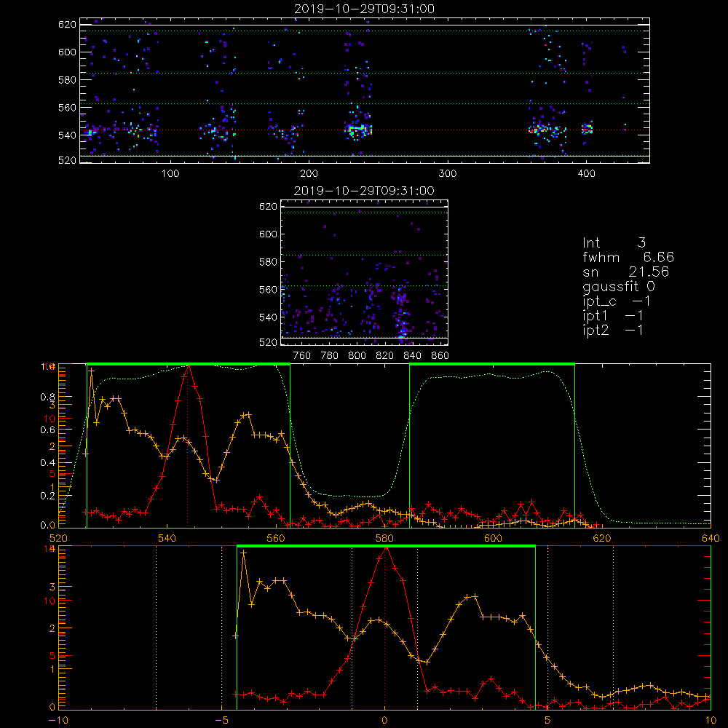Image resolution: width=728 pixels, height=728 pixels.
Task: Click the bright cluster near x=235 in top image
Action: click(x=357, y=130)
